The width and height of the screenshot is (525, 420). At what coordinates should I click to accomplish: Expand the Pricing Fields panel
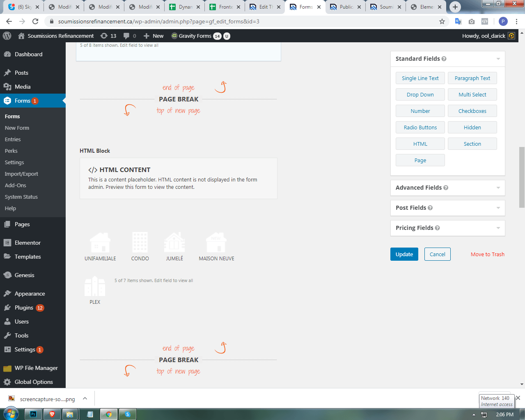tap(498, 228)
